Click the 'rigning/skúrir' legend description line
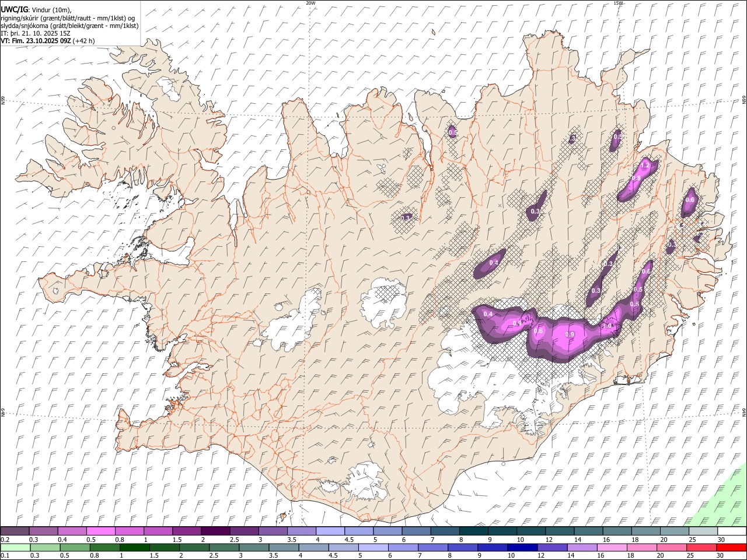The image size is (747, 560). click(68, 17)
